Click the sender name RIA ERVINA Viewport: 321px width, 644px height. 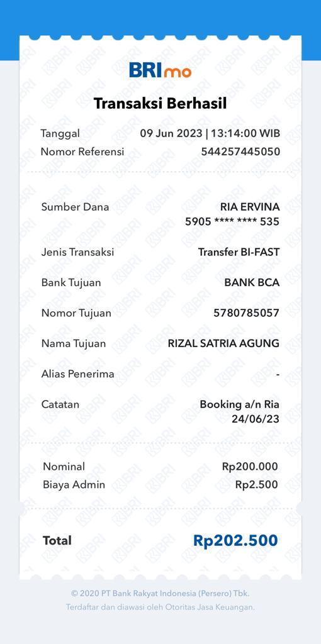pyautogui.click(x=250, y=206)
